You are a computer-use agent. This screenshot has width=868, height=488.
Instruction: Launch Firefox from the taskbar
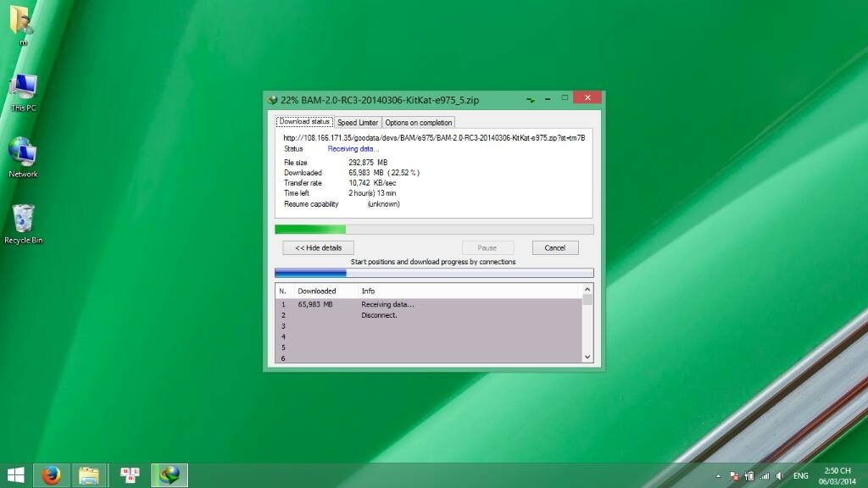pos(52,475)
